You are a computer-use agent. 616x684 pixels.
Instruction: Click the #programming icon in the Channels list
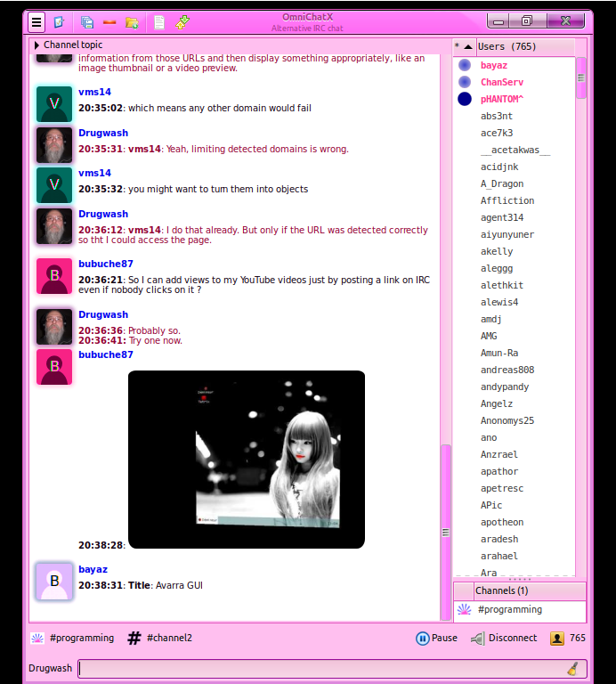[x=465, y=609]
